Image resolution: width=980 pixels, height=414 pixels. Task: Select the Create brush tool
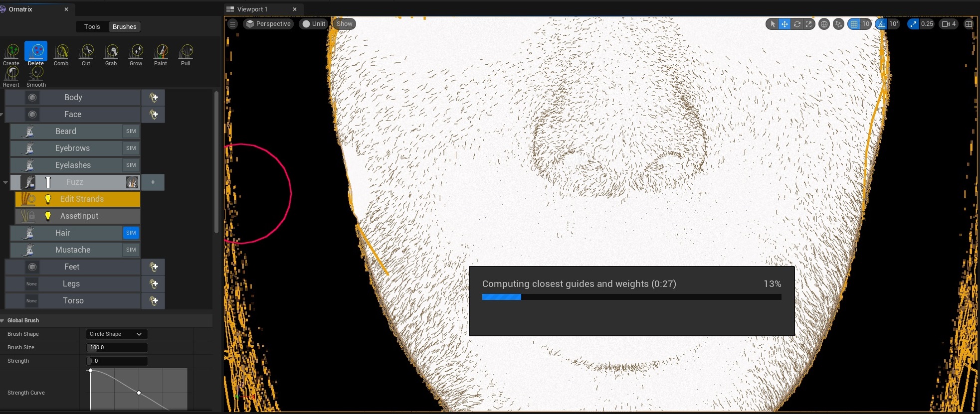11,54
